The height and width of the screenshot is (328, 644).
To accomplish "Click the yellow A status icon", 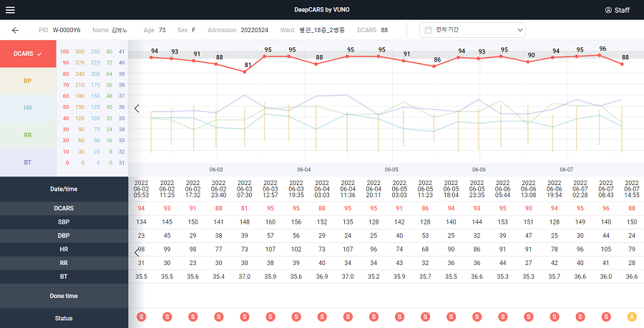I will click(x=632, y=317).
